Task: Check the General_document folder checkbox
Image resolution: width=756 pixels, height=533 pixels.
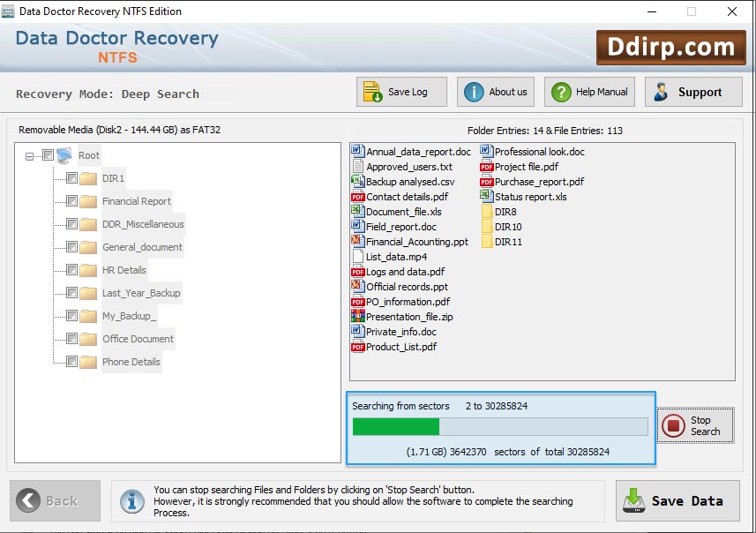Action: 71,247
